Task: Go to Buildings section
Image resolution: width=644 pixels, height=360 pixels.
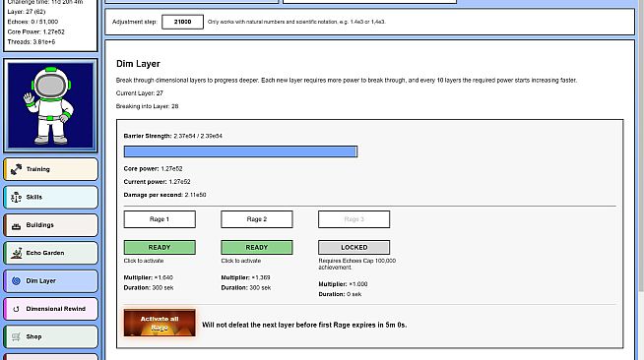Action: [51, 225]
